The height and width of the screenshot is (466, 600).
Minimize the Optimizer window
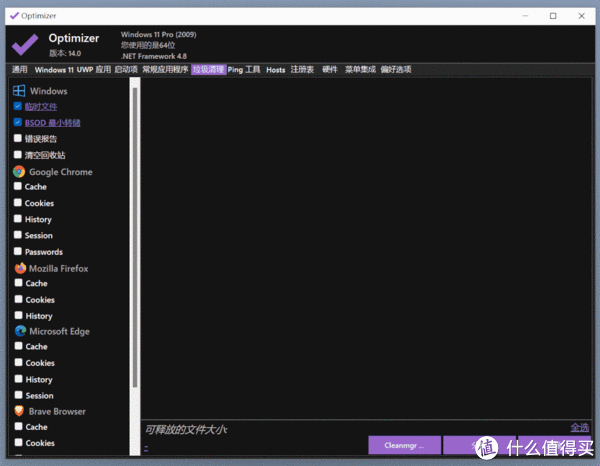pyautogui.click(x=525, y=16)
